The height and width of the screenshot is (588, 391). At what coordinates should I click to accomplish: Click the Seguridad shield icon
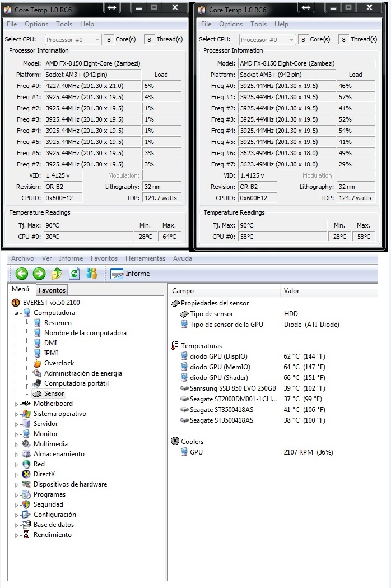tap(26, 504)
